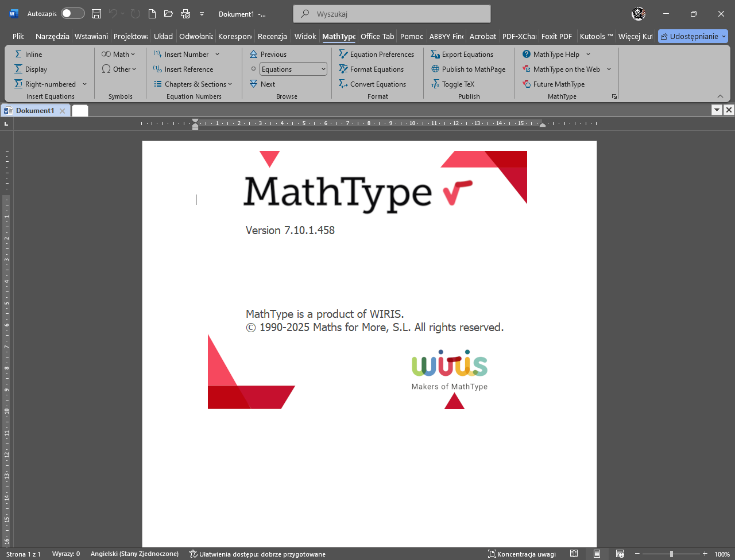
Task: Jump to the Next equation
Action: [x=262, y=84]
